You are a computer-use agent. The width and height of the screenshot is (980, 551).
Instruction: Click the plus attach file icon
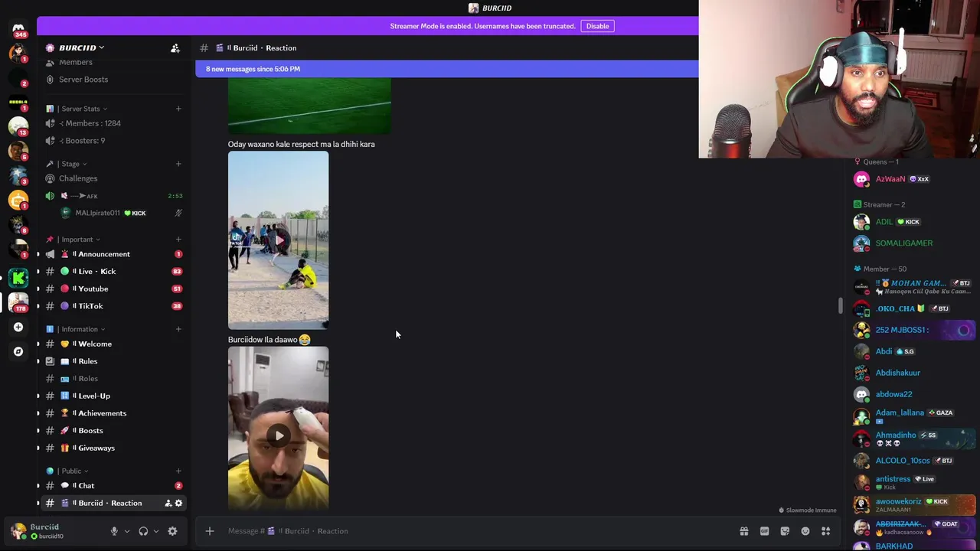click(x=209, y=531)
